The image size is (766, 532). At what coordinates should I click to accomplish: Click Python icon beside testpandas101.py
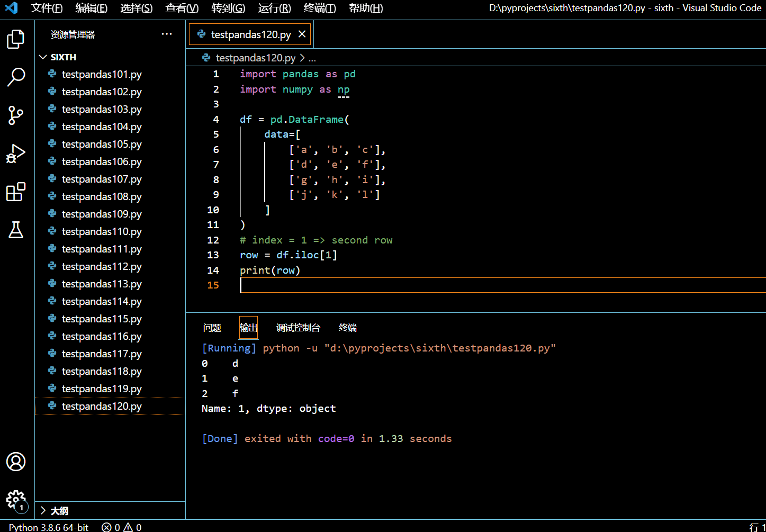click(52, 74)
